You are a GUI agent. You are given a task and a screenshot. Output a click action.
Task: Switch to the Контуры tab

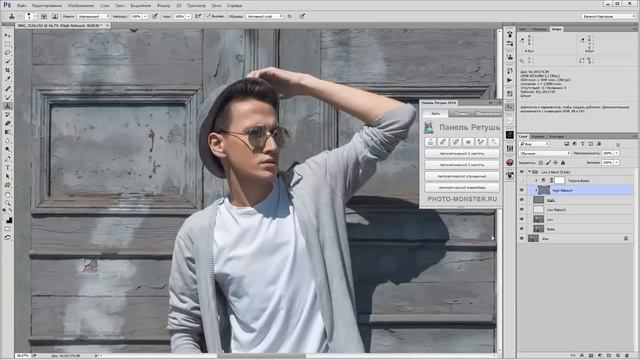tap(556, 136)
